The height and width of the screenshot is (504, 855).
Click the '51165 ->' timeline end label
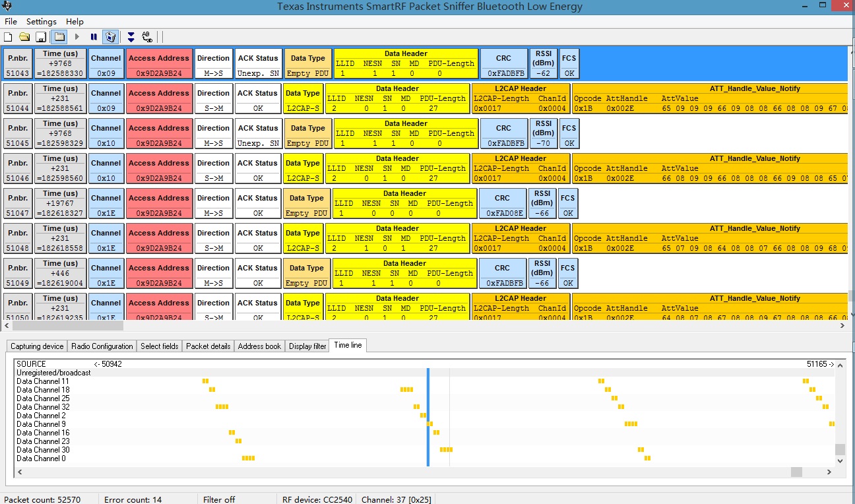click(x=820, y=364)
